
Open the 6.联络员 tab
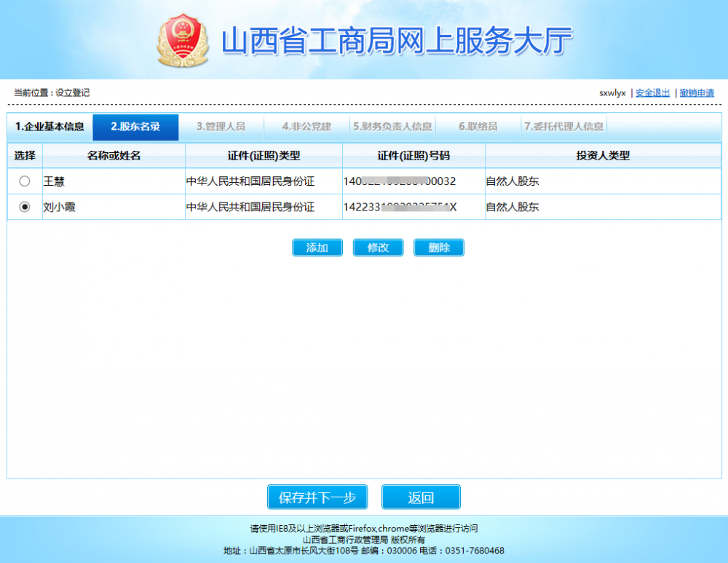478,127
